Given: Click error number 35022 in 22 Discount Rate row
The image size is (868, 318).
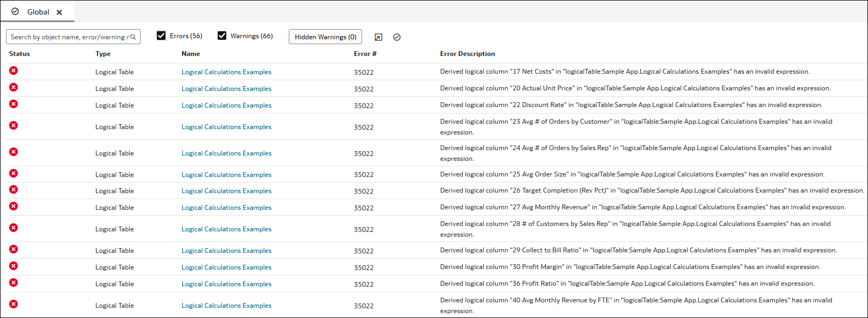Looking at the screenshot, I should [x=364, y=106].
